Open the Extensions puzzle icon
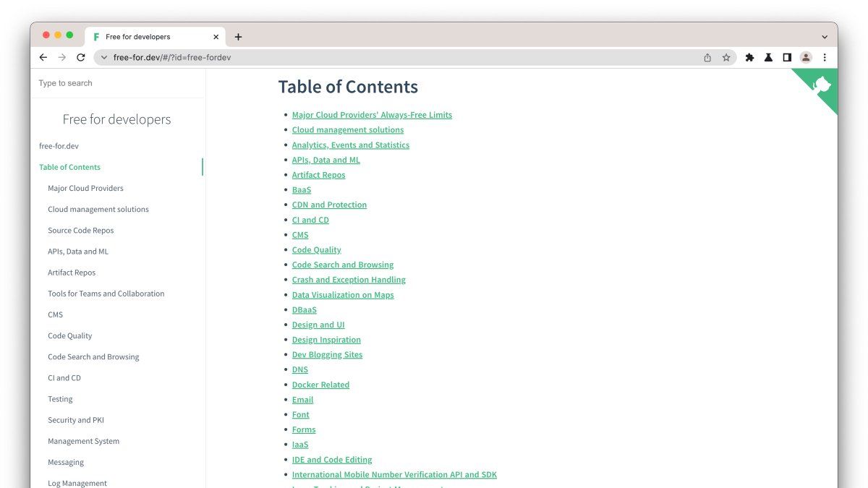Screen dimensions: 868x488 749,58
